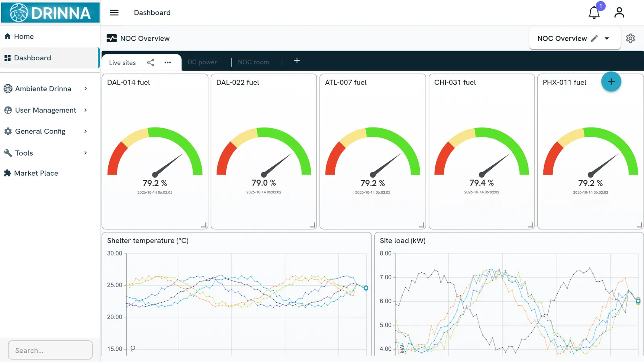The width and height of the screenshot is (644, 362).
Task: Open the user profile icon
Action: 619,13
